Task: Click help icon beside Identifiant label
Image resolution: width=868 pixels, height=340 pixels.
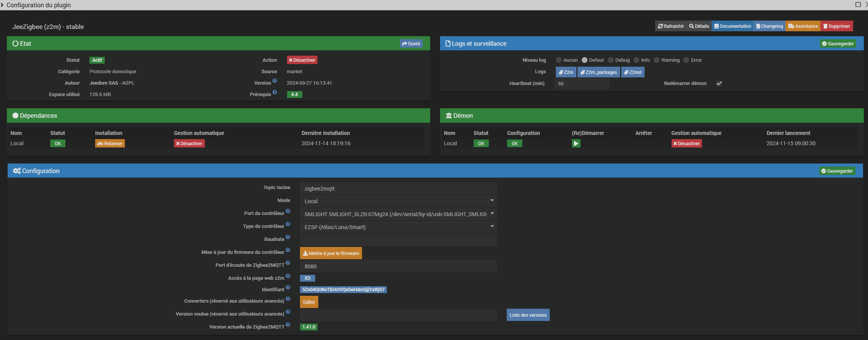Action: coord(288,287)
